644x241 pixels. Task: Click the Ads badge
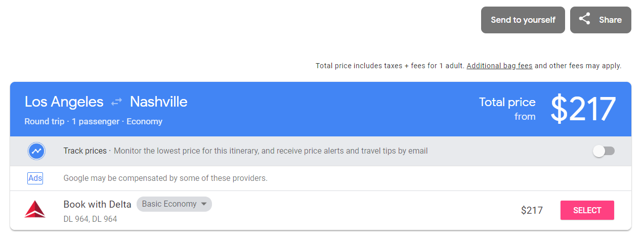point(35,178)
